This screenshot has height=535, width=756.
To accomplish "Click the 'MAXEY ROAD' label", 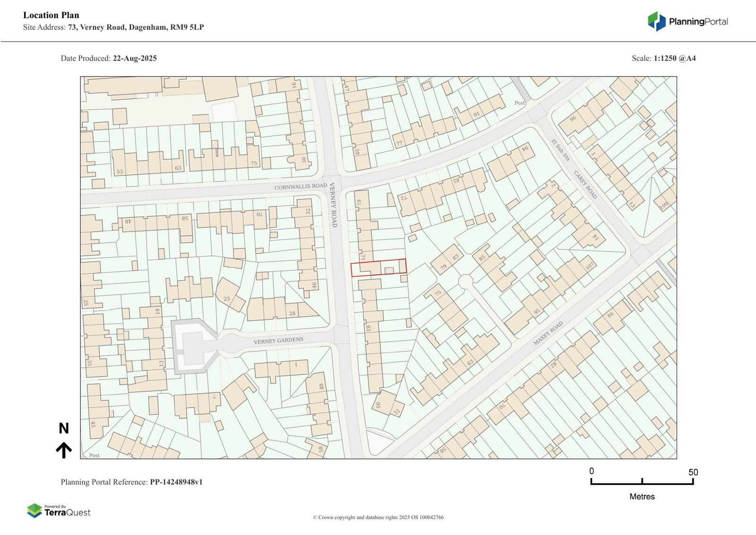I will tap(548, 333).
